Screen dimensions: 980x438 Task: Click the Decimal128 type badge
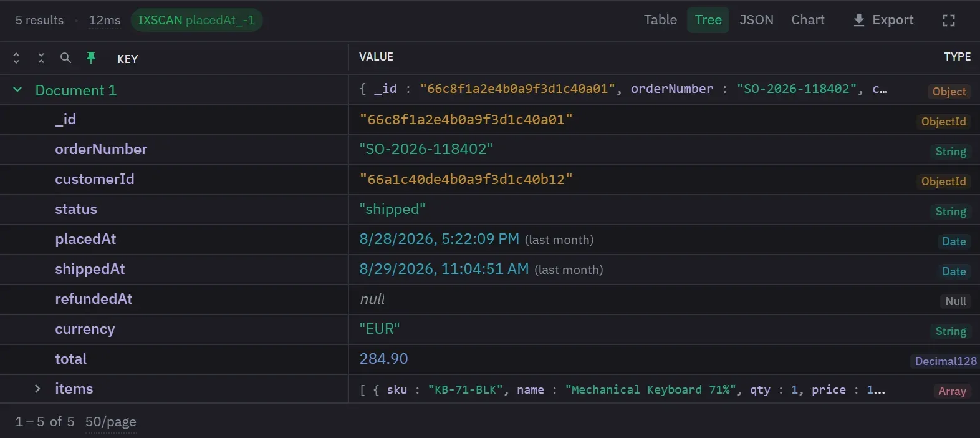tap(945, 361)
